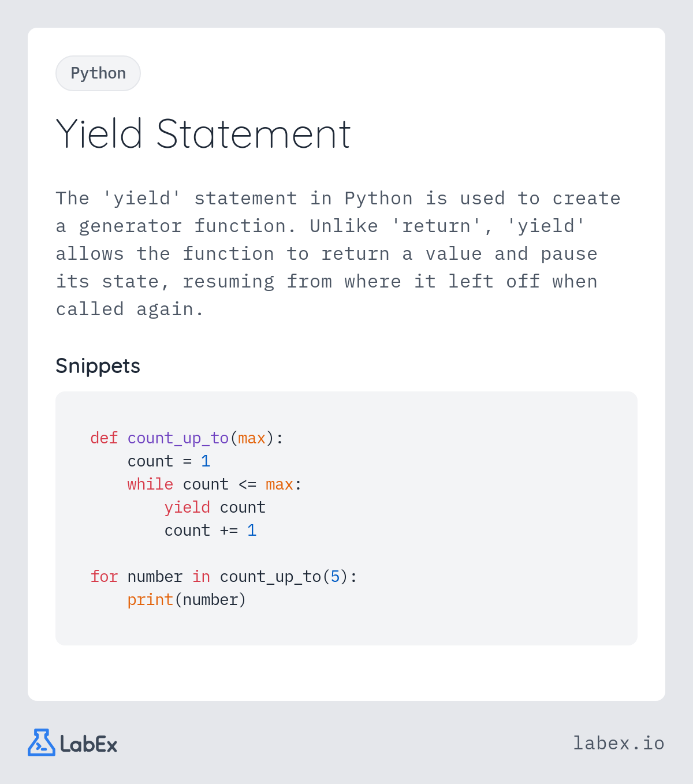Click the 'count = 1' code line
This screenshot has width=693, height=784.
(x=169, y=461)
